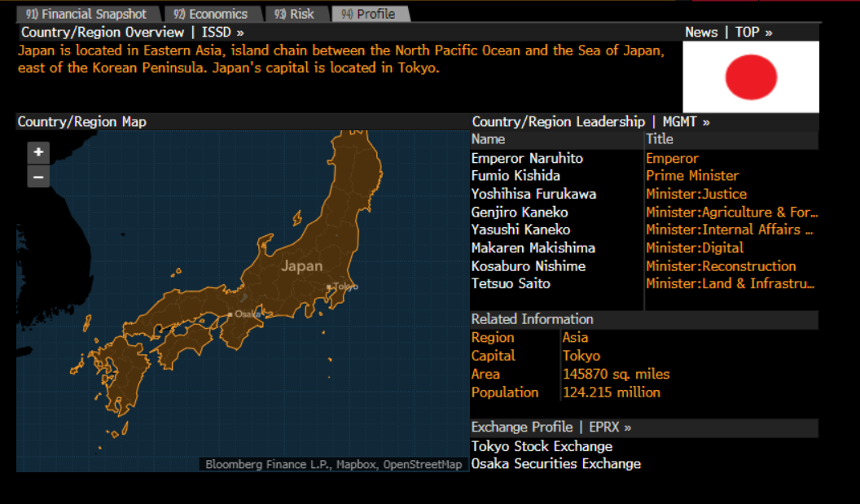Click the Osaka marker on the map

coord(230,314)
